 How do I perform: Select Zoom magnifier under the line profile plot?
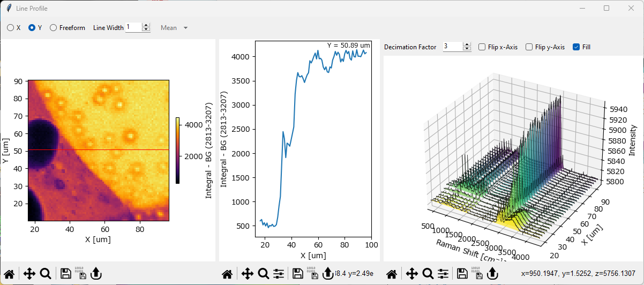(263, 274)
